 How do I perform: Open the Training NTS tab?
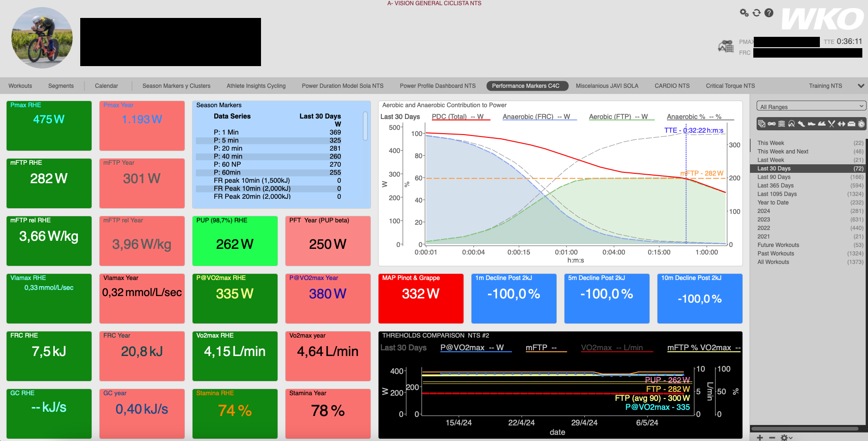coord(826,86)
